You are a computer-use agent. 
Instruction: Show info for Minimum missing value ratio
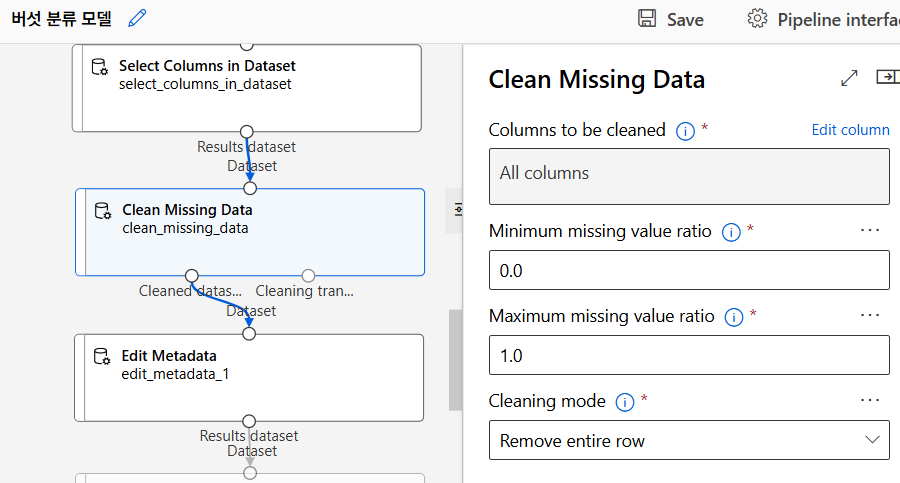pos(731,232)
